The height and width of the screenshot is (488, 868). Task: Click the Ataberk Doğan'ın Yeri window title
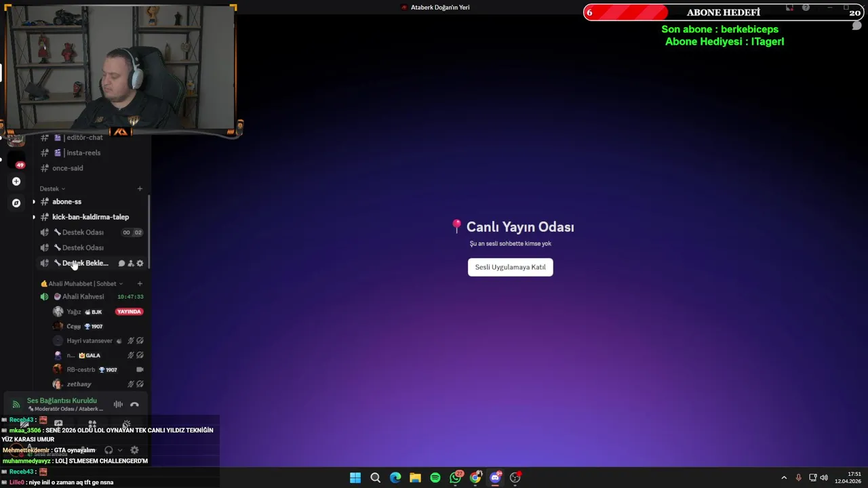pyautogui.click(x=440, y=7)
